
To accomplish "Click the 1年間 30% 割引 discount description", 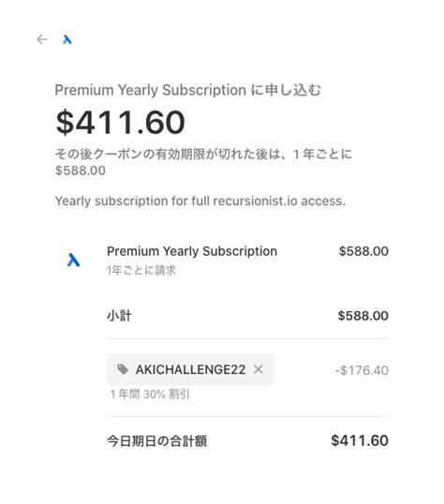I will pos(150,393).
